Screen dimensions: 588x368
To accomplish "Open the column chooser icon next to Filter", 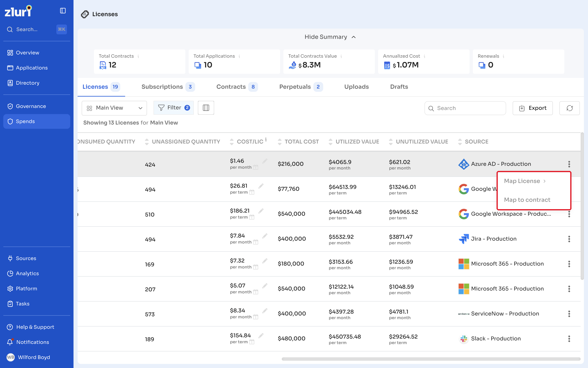I will (206, 108).
